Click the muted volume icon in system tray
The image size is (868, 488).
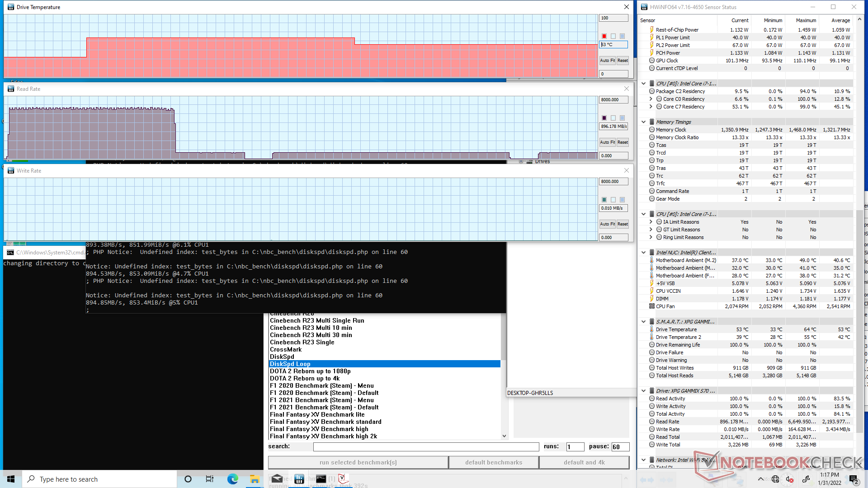pos(790,479)
